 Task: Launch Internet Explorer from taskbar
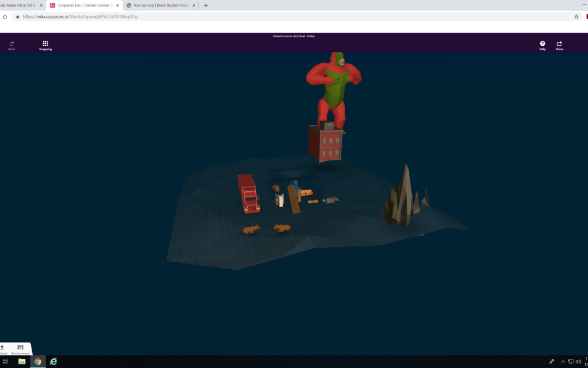point(53,361)
